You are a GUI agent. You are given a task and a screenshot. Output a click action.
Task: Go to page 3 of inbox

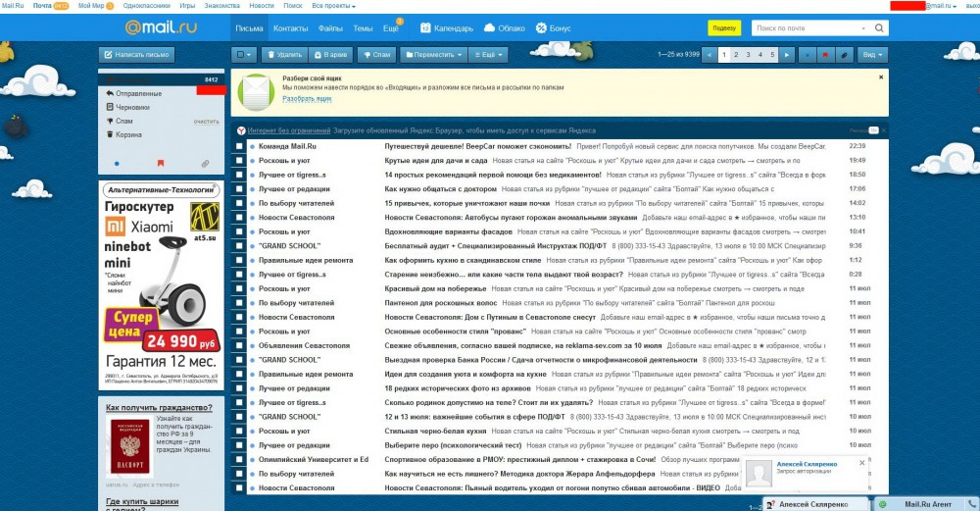(x=748, y=55)
